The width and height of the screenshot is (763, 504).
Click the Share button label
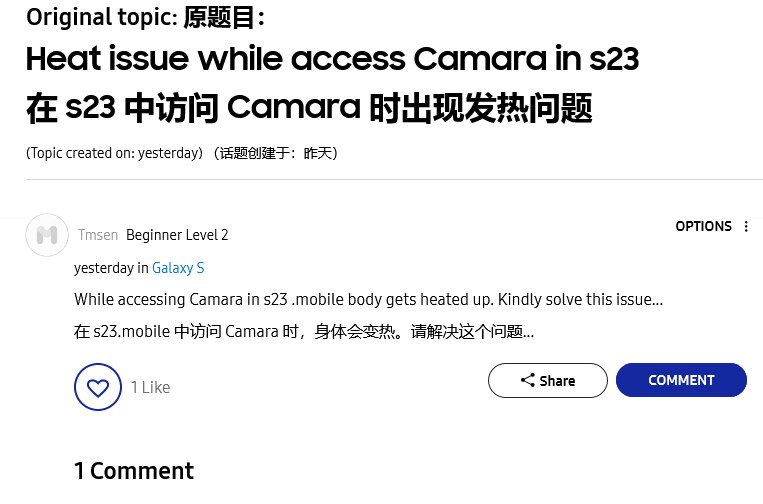(557, 380)
